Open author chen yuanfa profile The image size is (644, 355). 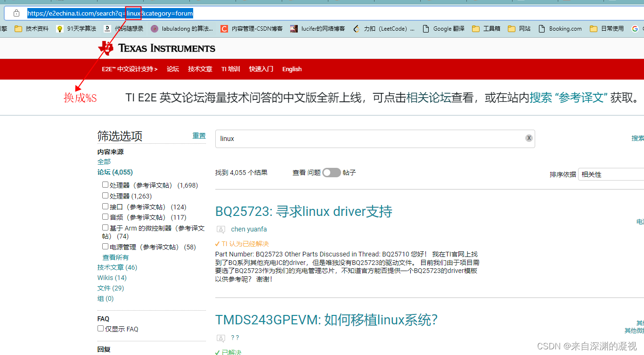[249, 229]
